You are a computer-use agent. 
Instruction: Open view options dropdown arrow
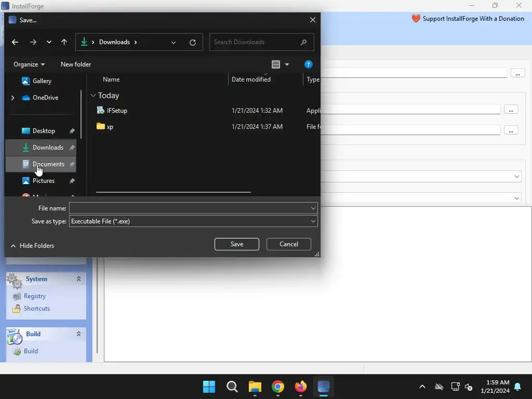[x=287, y=64]
